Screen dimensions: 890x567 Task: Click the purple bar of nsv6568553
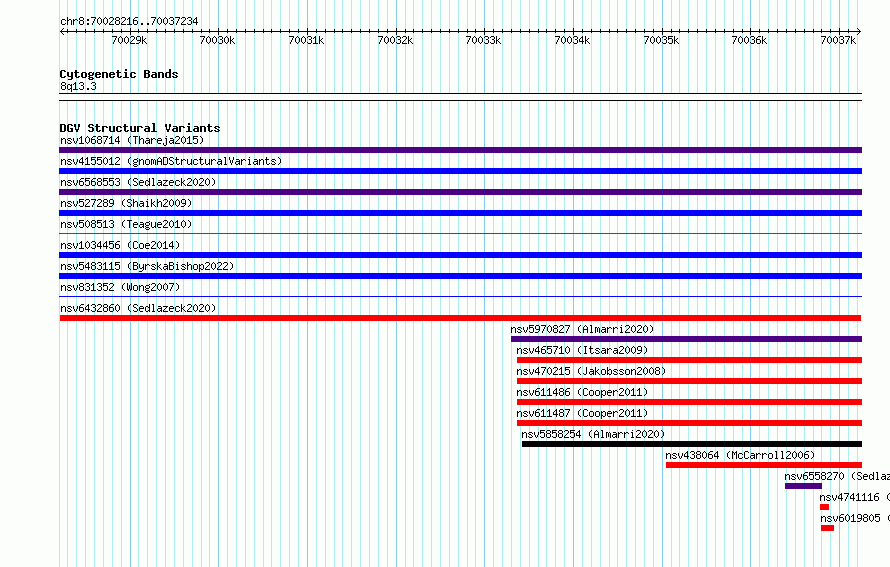tap(460, 192)
